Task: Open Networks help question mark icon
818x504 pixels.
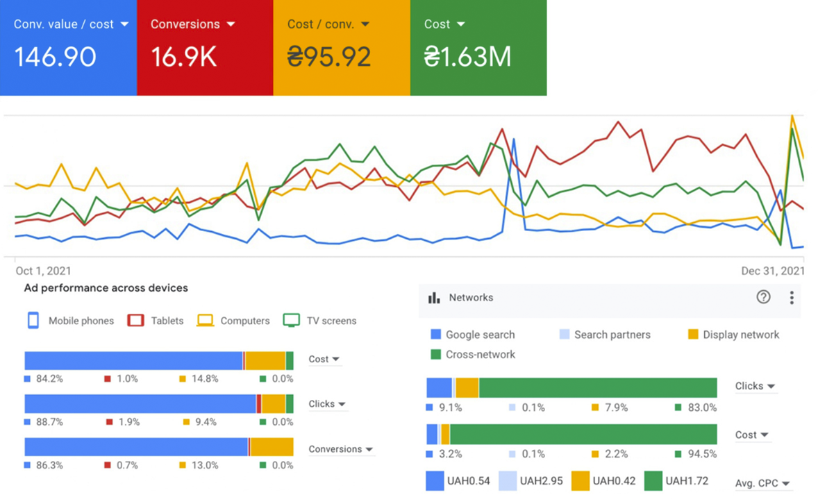Action: point(763,297)
